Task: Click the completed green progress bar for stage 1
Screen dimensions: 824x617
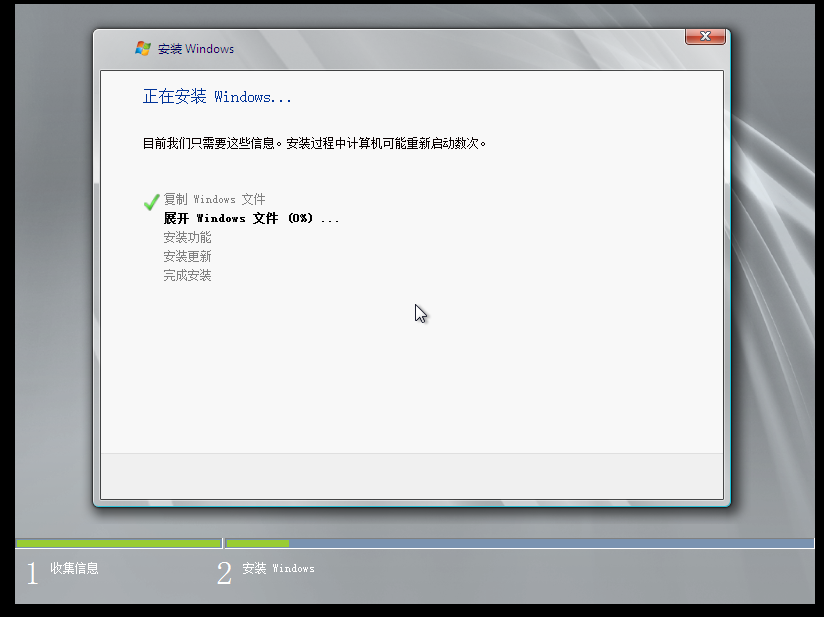Action: (x=118, y=543)
